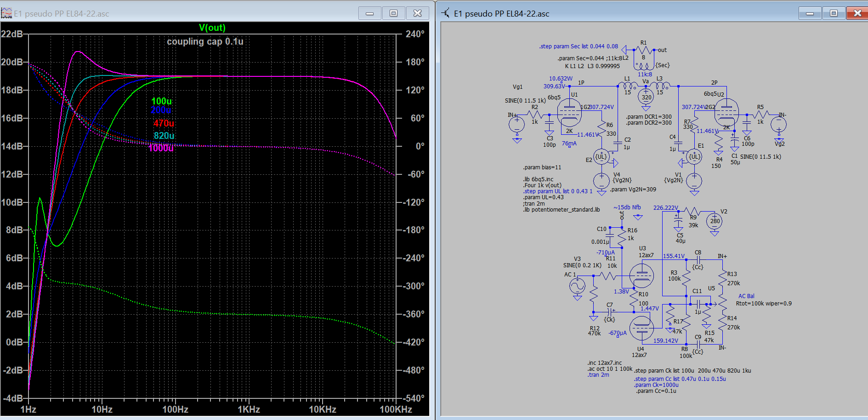Click the '.param Vg2N=309' directive
The width and height of the screenshot is (868, 420).
click(633, 190)
